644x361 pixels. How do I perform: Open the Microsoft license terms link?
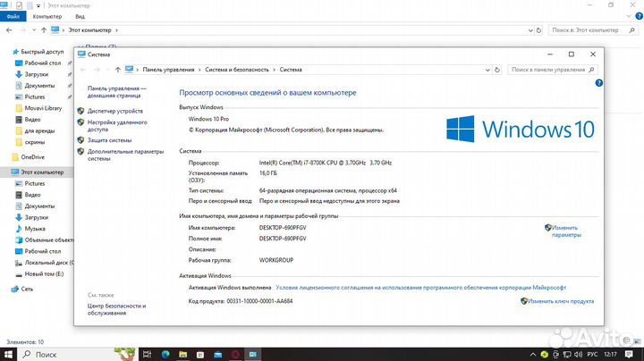pos(421,288)
